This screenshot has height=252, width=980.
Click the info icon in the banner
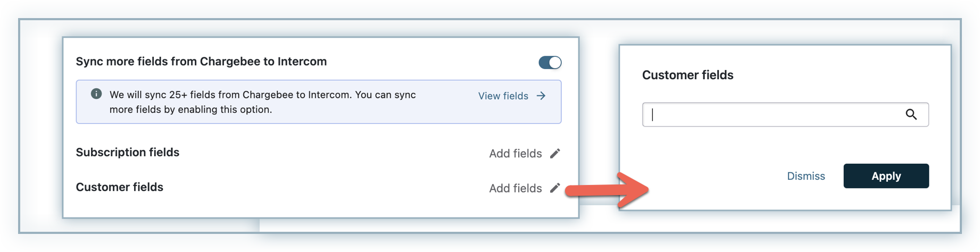coord(96,94)
